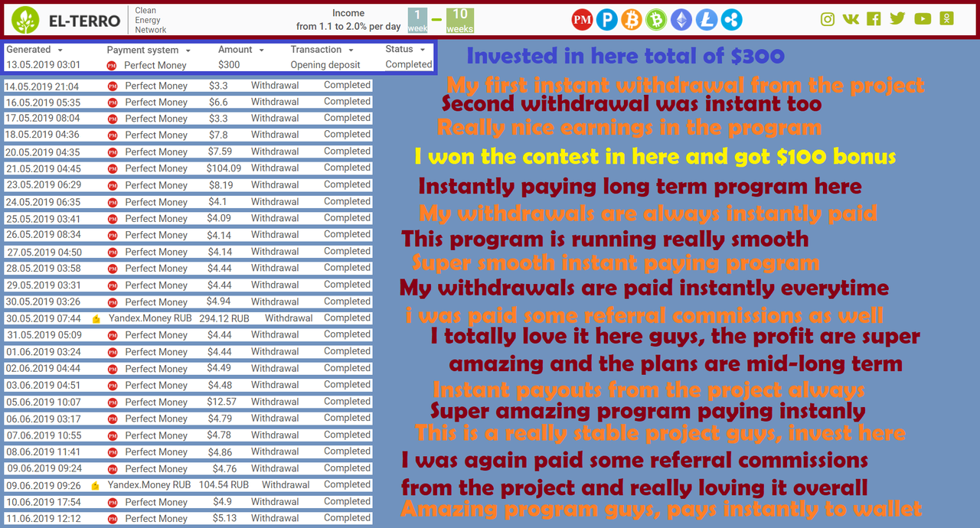Click the $104.09 withdrawal amount
980x528 pixels.
point(224,168)
